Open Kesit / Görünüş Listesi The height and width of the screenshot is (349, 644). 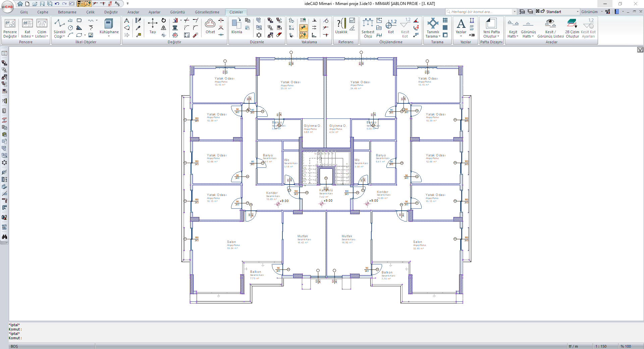(x=550, y=28)
